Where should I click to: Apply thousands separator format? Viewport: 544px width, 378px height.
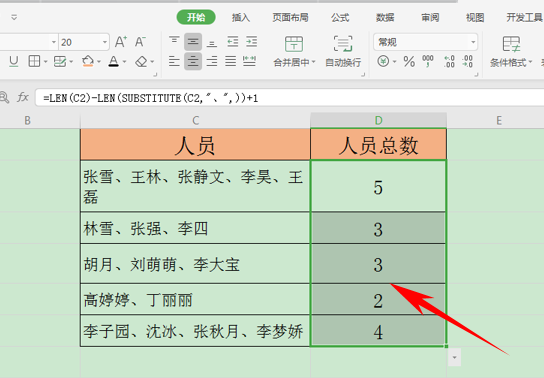pos(428,61)
